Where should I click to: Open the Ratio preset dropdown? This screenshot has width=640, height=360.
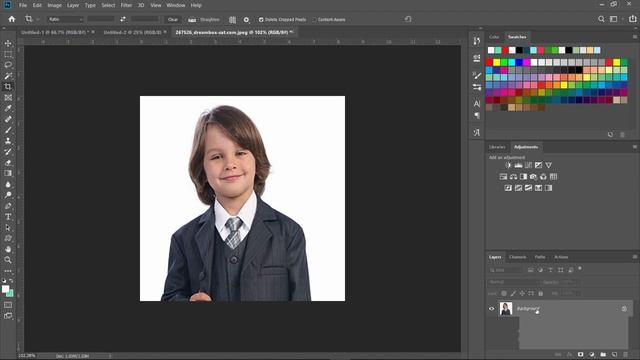[65, 19]
